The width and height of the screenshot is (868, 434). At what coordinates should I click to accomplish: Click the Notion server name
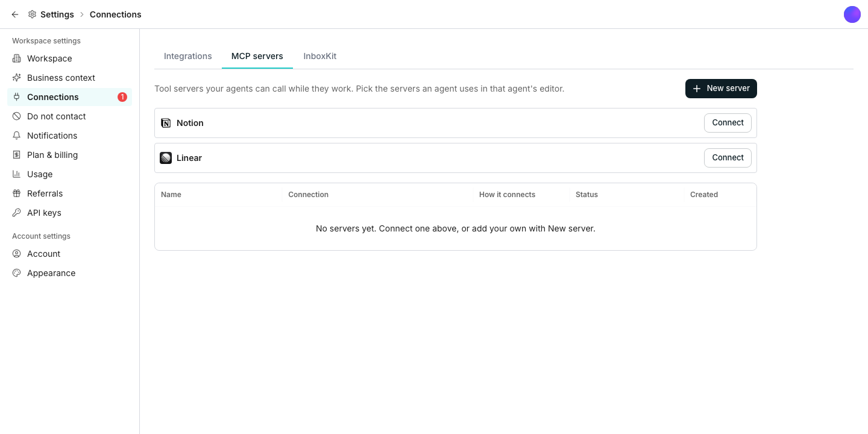click(190, 123)
